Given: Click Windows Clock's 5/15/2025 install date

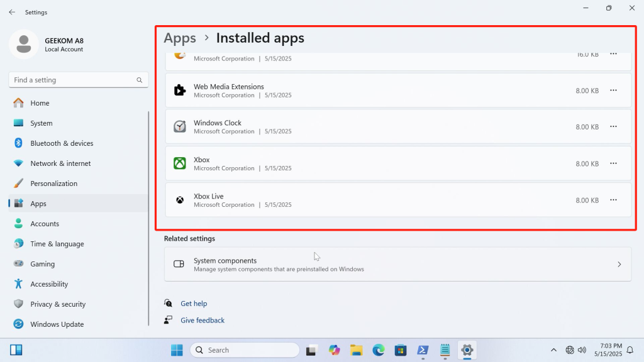Looking at the screenshot, I should [x=278, y=131].
